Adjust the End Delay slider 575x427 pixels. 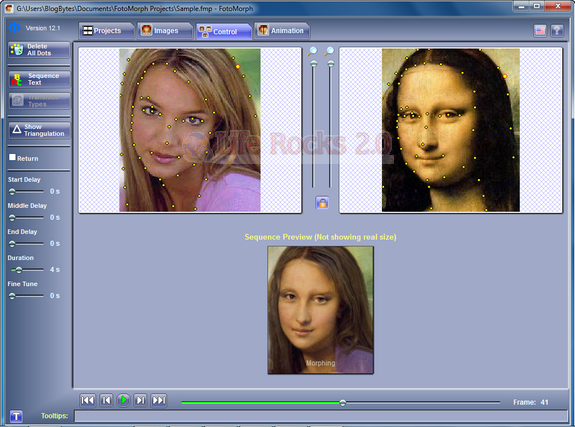pyautogui.click(x=27, y=244)
